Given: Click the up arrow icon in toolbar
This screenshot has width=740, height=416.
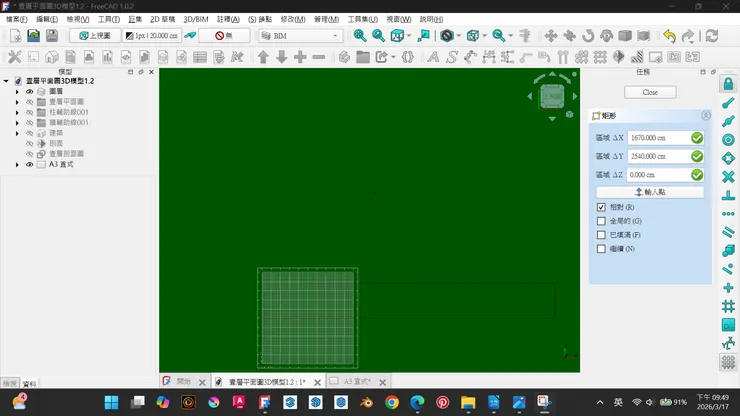Looking at the screenshot, I should (263, 57).
